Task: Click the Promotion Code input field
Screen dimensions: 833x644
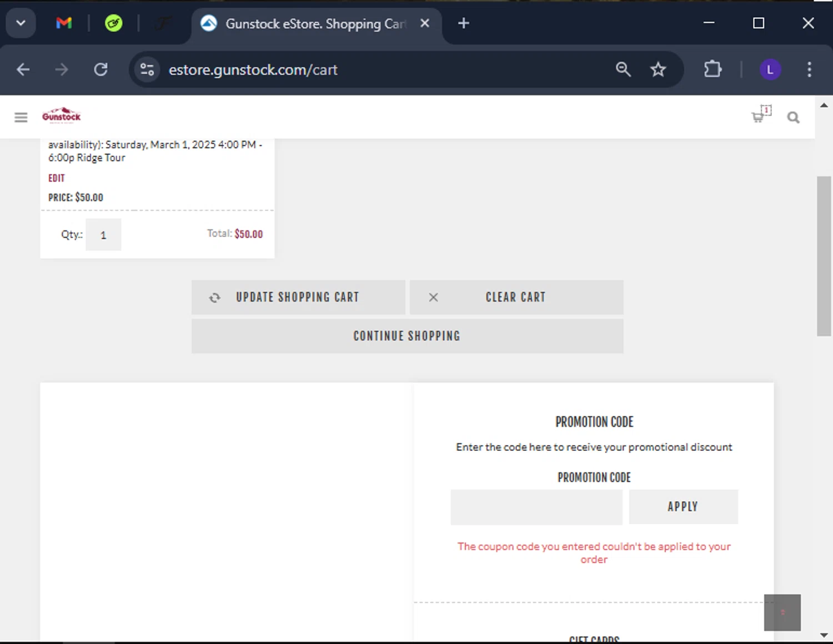Action: 536,507
